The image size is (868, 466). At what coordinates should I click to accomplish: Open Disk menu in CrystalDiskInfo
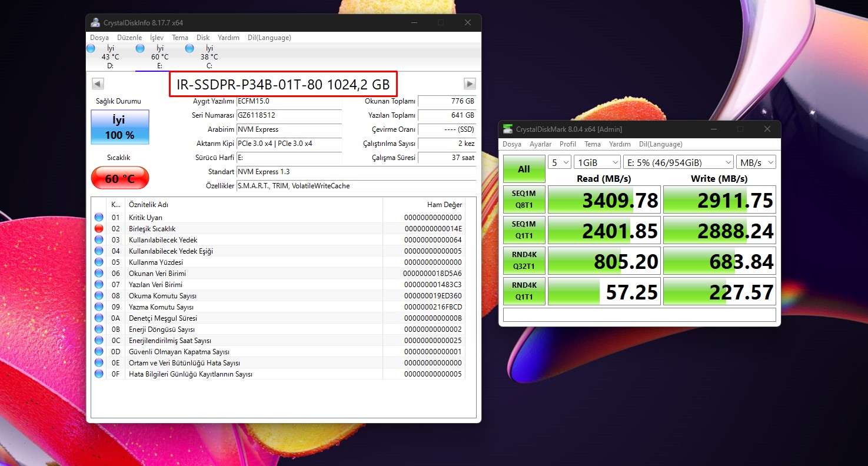tap(203, 38)
